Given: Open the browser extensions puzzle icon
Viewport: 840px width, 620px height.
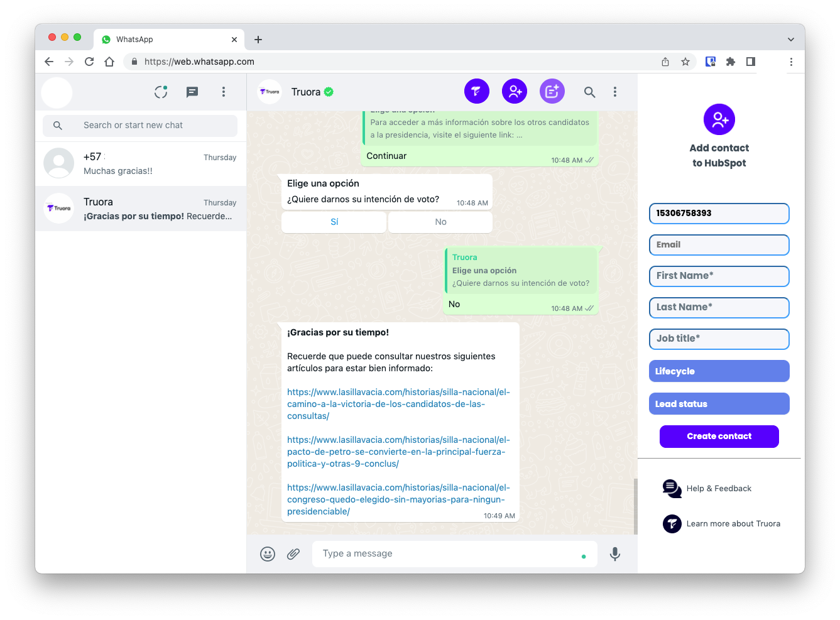Looking at the screenshot, I should click(730, 62).
